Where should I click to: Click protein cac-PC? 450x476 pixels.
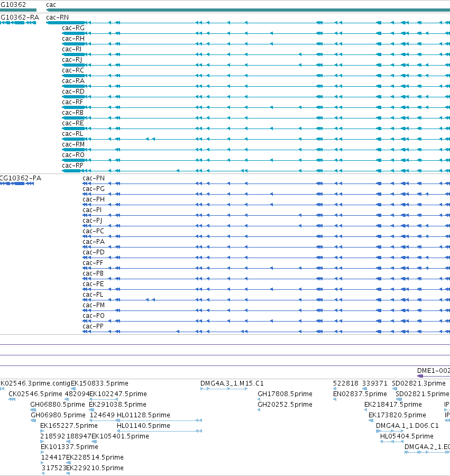pyautogui.click(x=93, y=231)
